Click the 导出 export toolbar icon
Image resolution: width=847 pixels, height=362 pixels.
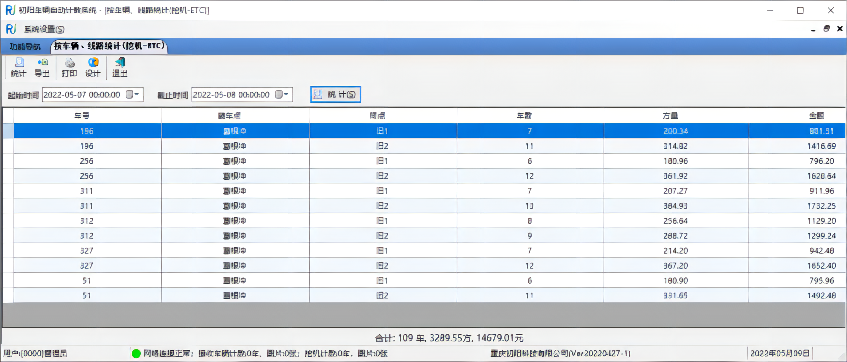tap(42, 68)
